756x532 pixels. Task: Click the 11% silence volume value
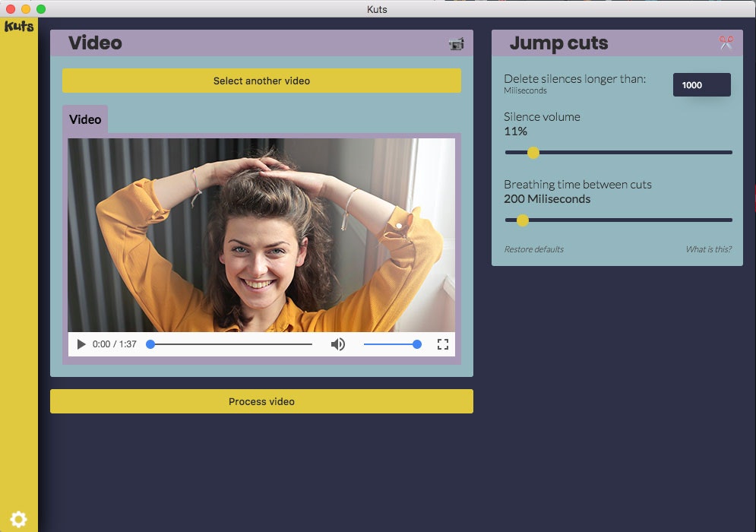point(515,131)
